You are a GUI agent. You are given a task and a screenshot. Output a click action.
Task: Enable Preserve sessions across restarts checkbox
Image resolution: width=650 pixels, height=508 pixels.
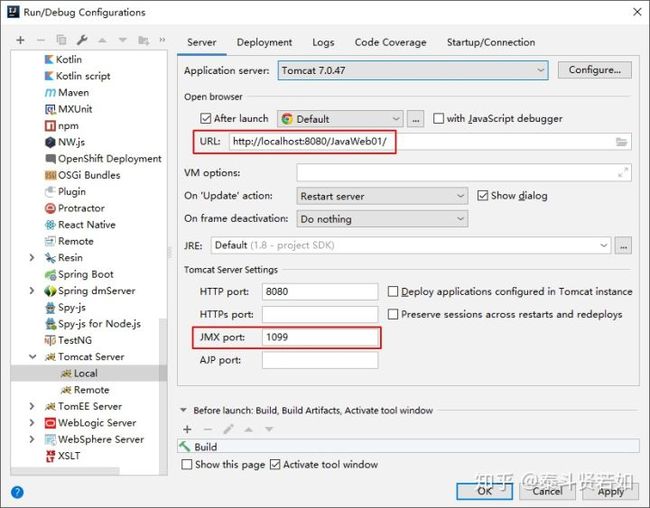[393, 314]
